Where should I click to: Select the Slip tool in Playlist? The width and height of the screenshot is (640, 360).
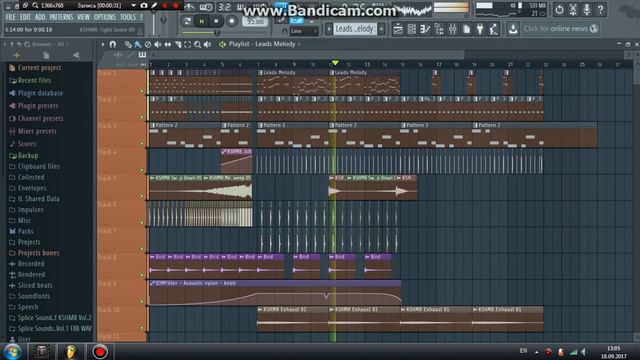point(168,44)
